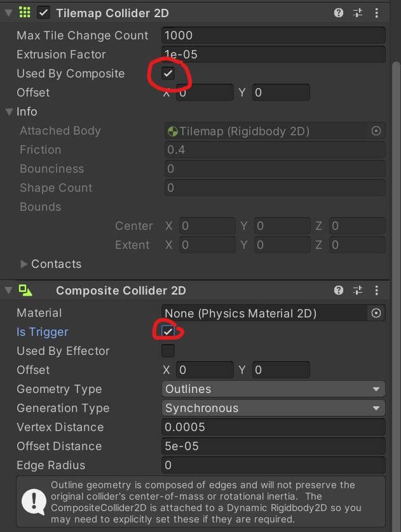Viewport: 401px width, 532px height.
Task: Click the Tilemap Collider 2D grid icon
Action: click(x=24, y=12)
